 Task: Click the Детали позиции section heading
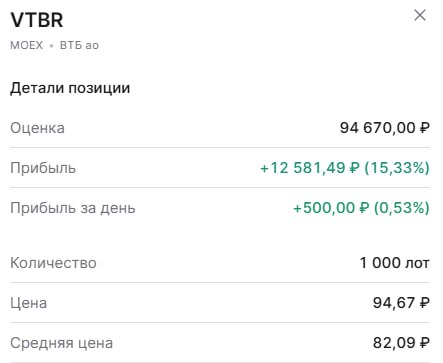click(x=70, y=88)
